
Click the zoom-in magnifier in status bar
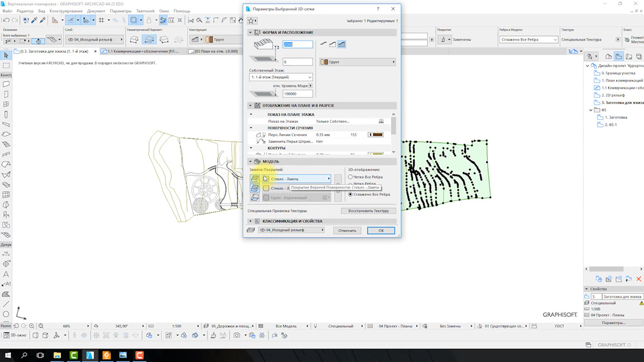pos(32,326)
